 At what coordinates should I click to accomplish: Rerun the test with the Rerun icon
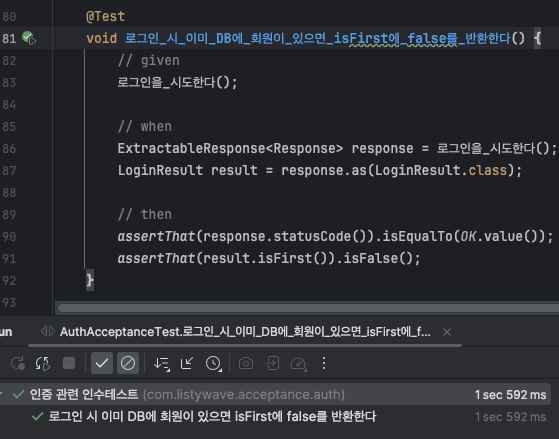tap(17, 363)
